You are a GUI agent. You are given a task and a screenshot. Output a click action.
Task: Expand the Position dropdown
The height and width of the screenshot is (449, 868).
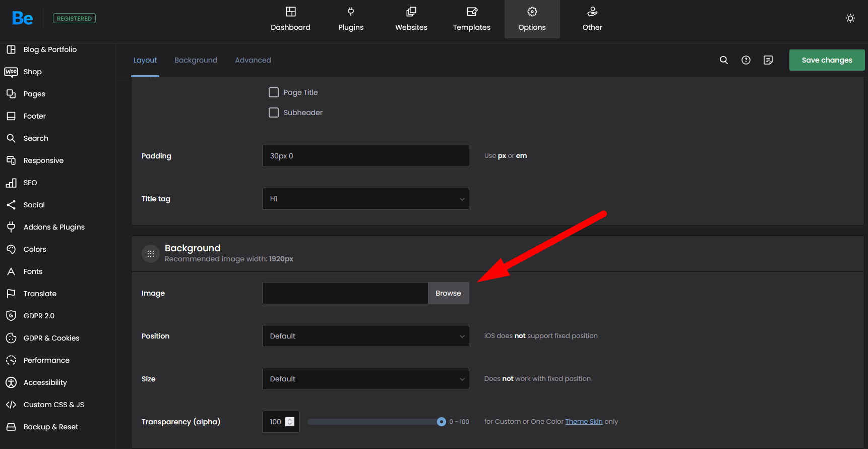[365, 336]
